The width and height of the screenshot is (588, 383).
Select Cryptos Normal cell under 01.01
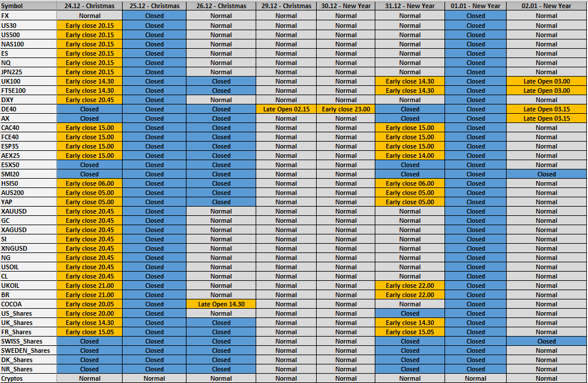tap(475, 378)
